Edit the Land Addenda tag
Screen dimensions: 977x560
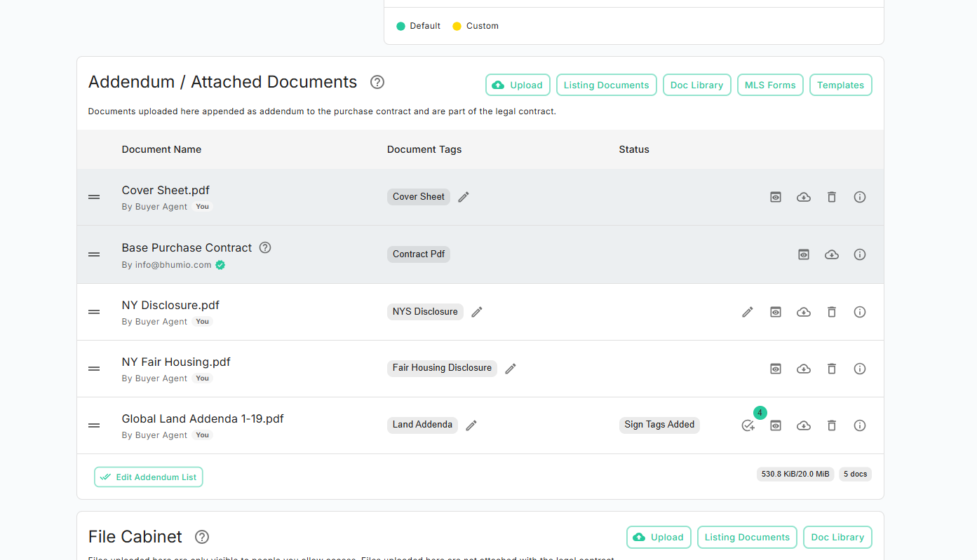(471, 425)
